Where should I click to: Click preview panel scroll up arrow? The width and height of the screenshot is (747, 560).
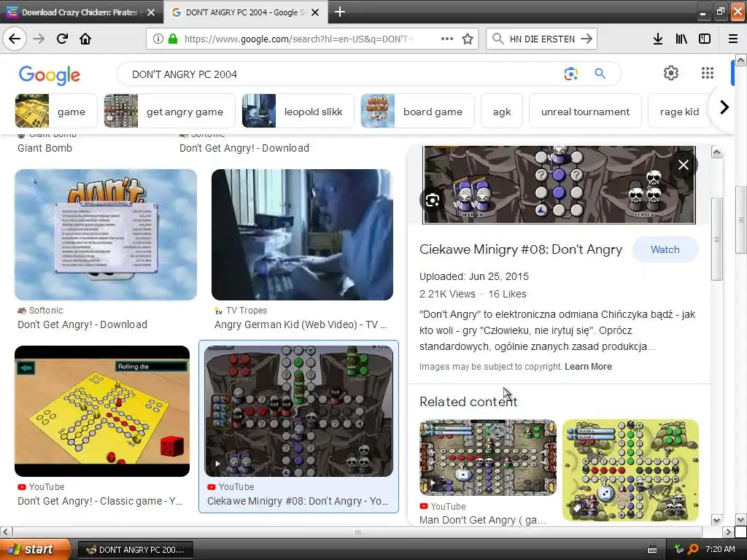pyautogui.click(x=716, y=152)
